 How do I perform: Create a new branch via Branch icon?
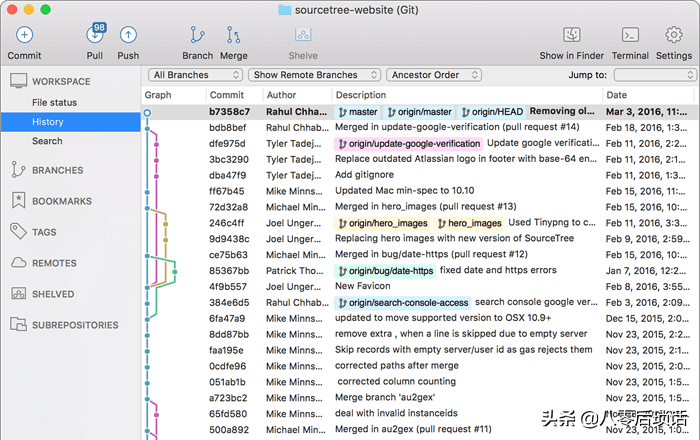(197, 35)
